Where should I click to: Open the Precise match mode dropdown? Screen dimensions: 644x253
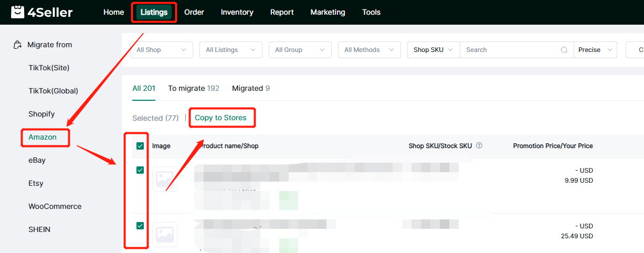point(595,50)
